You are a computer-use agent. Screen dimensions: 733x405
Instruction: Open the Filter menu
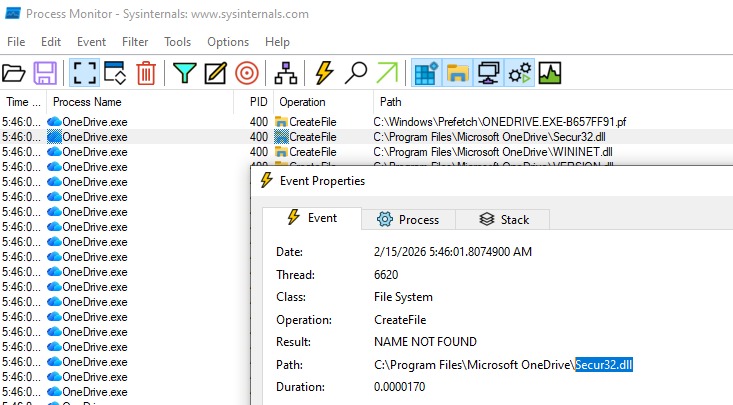coord(135,42)
